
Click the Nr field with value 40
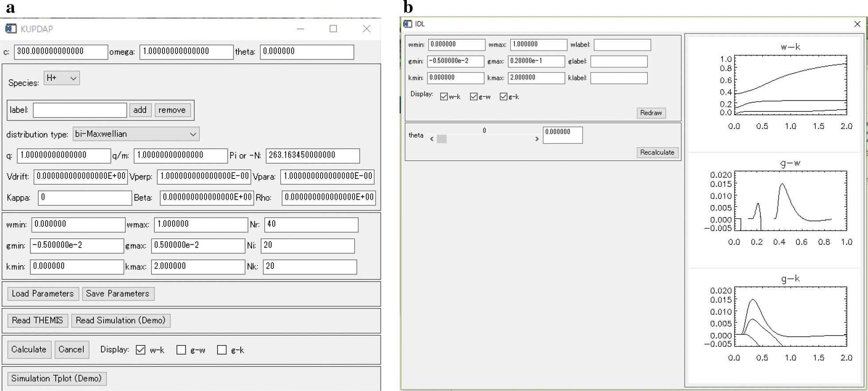pos(311,225)
